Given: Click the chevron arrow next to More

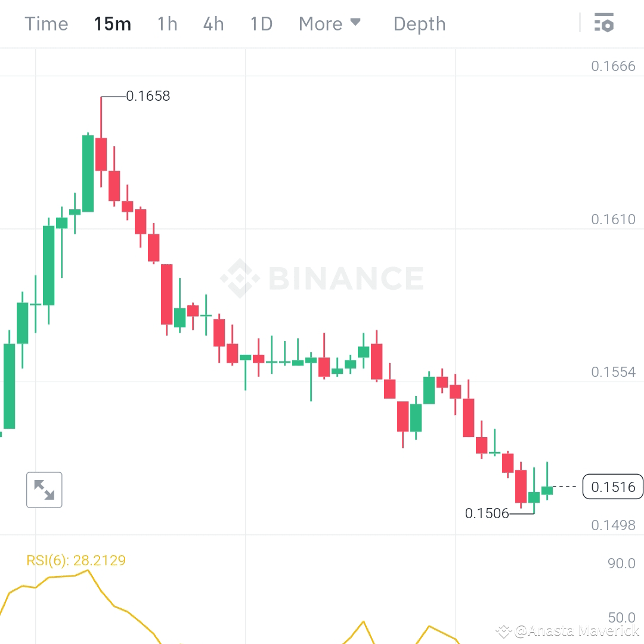Looking at the screenshot, I should 357,23.
